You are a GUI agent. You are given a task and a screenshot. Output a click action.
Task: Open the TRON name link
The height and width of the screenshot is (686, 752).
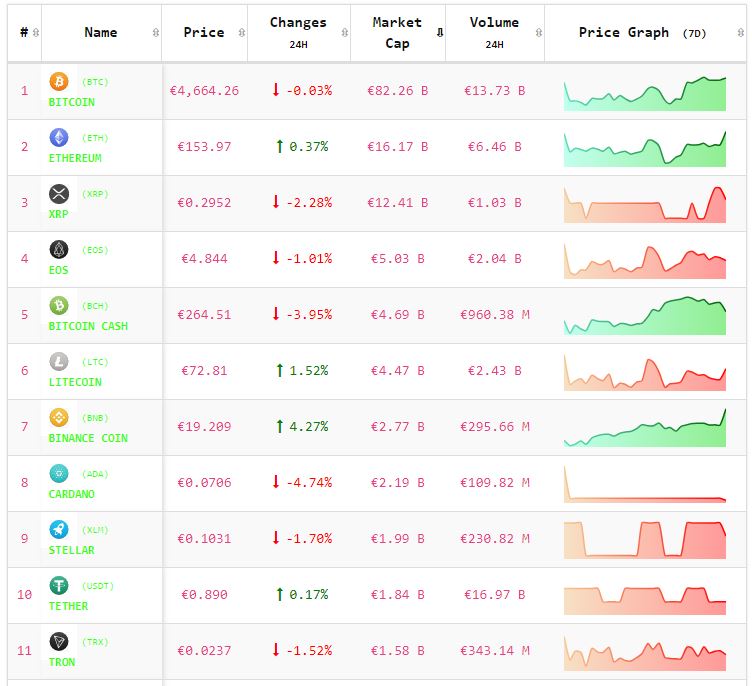(62, 662)
